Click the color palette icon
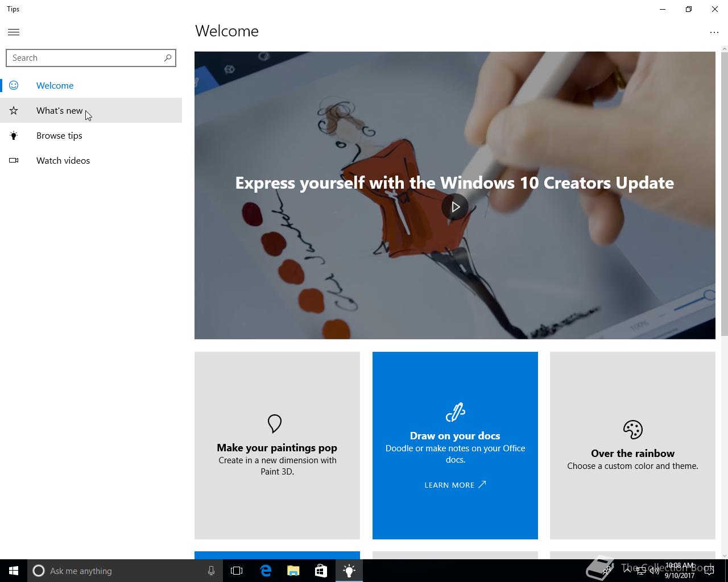 (x=632, y=430)
